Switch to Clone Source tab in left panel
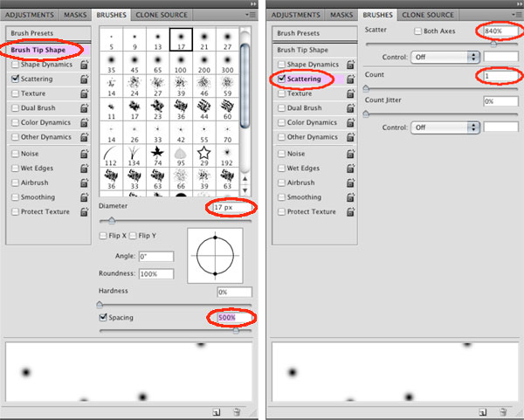 click(164, 16)
